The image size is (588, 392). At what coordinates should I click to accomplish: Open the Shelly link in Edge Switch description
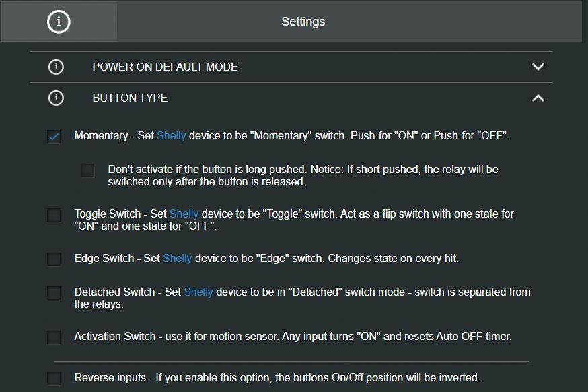[x=178, y=259]
